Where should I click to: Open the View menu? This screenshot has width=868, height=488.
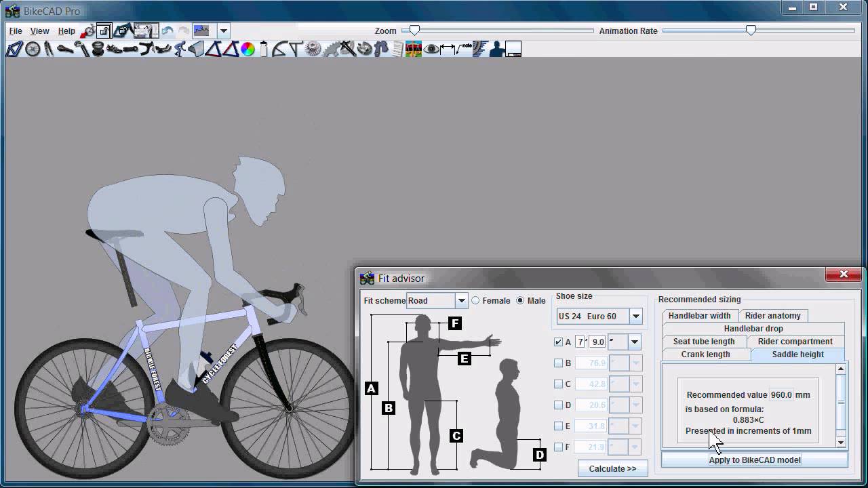pyautogui.click(x=39, y=31)
